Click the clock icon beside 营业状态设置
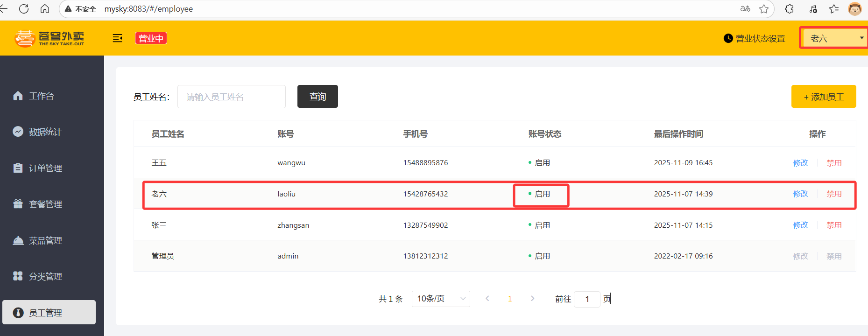Viewport: 868px width, 336px height. click(728, 38)
